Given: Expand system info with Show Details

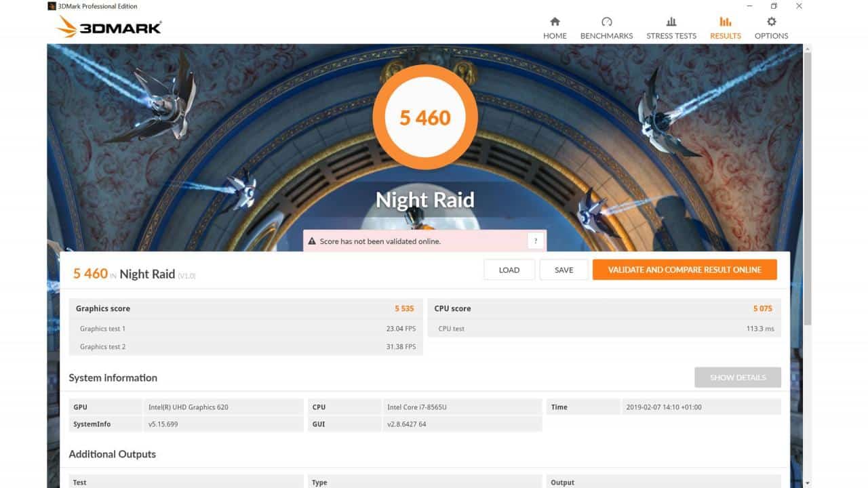Looking at the screenshot, I should click(738, 378).
